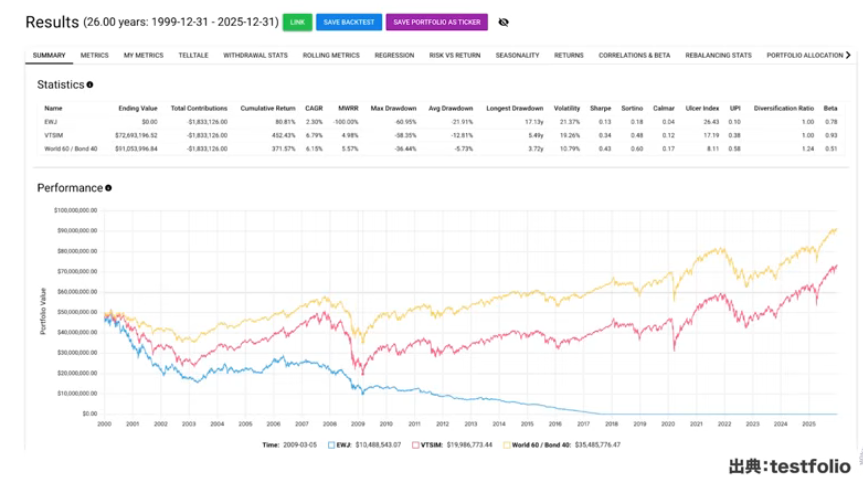The height and width of the screenshot is (480, 863).
Task: Go to the SEASONALITY tab
Action: click(517, 56)
